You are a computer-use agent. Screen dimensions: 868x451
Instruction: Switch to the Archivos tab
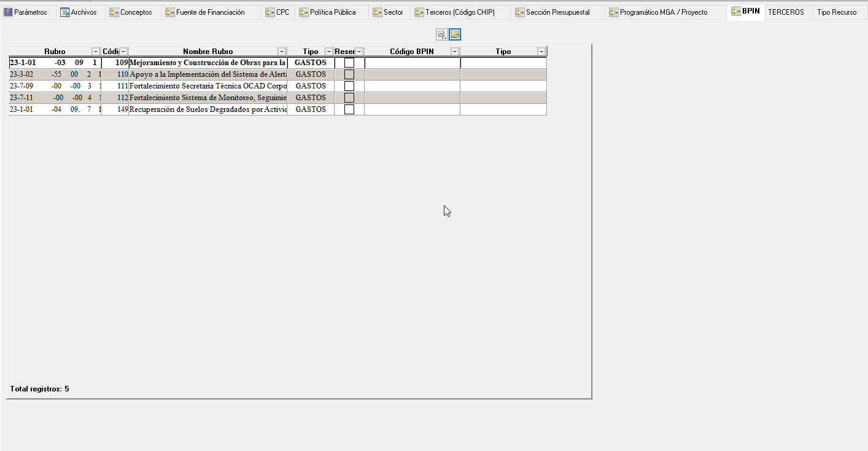[x=79, y=12]
